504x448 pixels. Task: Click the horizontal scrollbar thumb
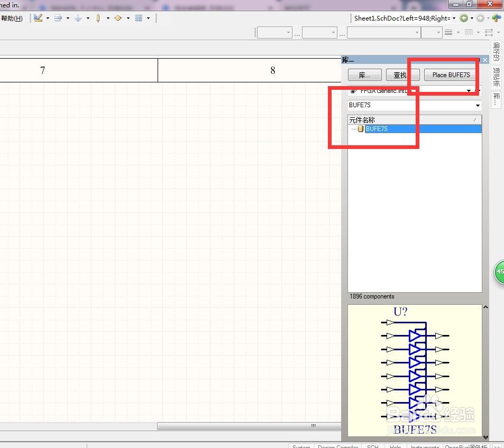click(249, 426)
